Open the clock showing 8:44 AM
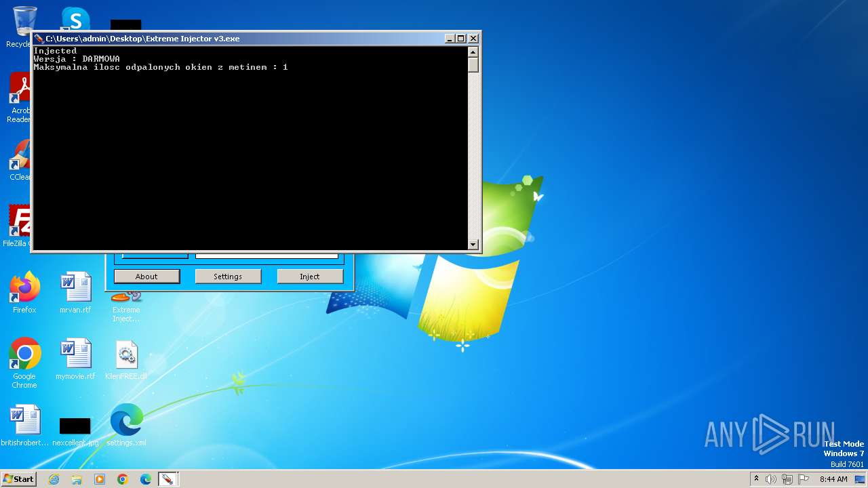The image size is (868, 488). [833, 479]
